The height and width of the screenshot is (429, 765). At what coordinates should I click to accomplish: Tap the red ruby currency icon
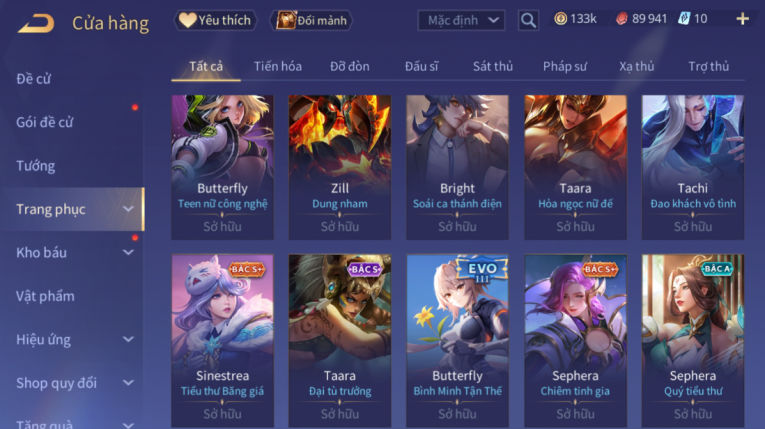pyautogui.click(x=621, y=19)
